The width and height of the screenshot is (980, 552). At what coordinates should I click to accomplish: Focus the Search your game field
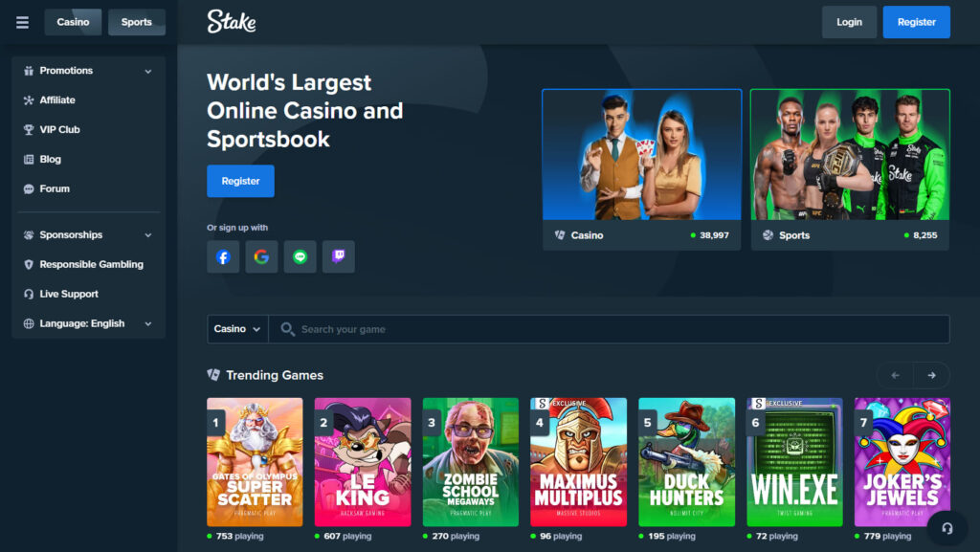tap(610, 329)
